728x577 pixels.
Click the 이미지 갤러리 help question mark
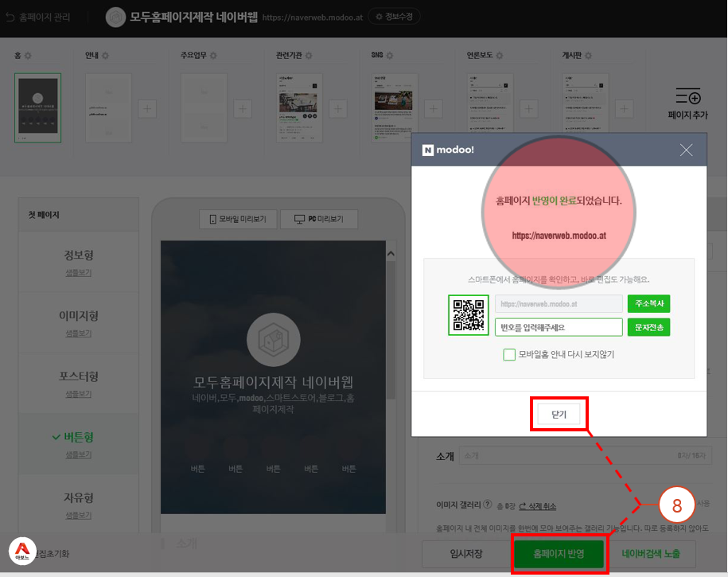point(487,504)
